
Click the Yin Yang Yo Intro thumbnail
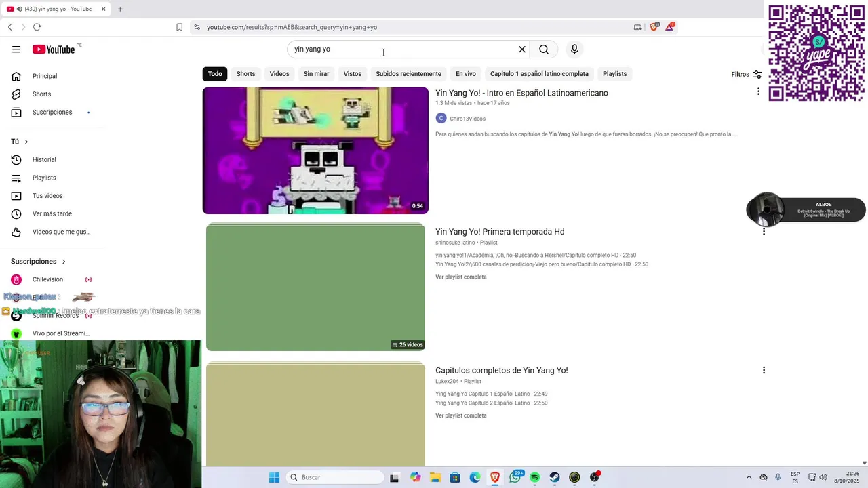(315, 150)
